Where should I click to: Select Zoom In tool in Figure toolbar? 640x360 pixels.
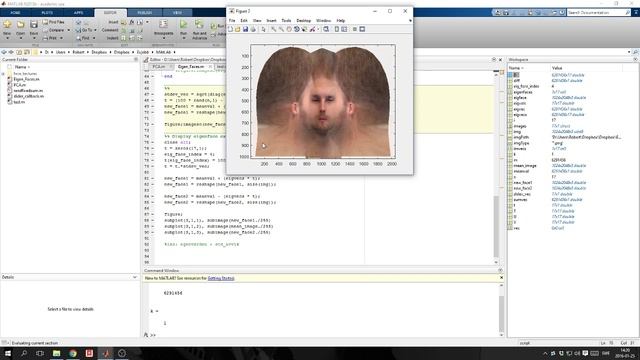[273, 29]
